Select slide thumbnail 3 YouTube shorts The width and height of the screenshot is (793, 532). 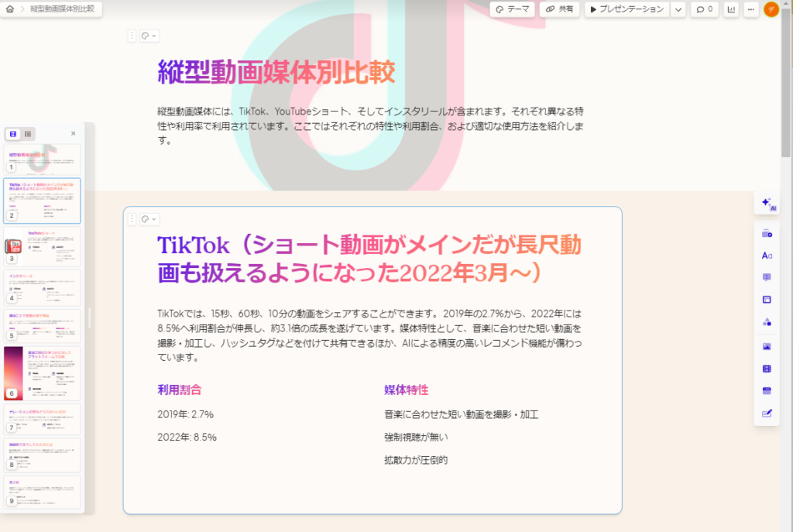click(x=42, y=246)
